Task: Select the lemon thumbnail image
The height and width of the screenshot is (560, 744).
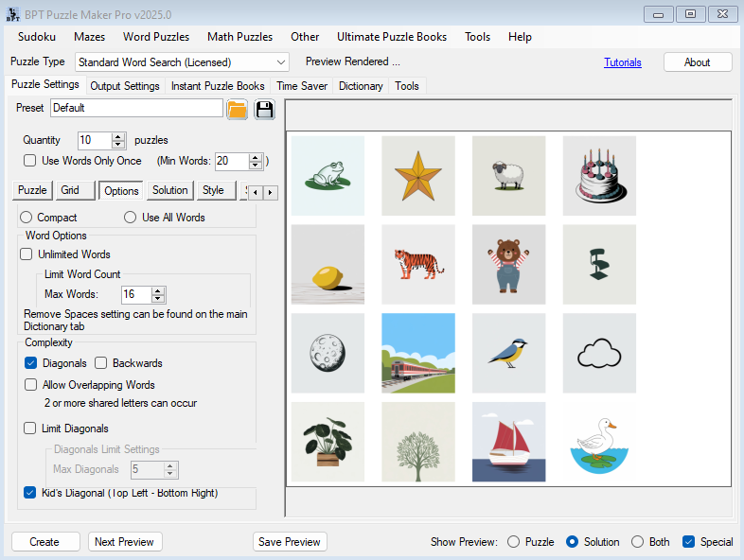Action: [x=328, y=264]
